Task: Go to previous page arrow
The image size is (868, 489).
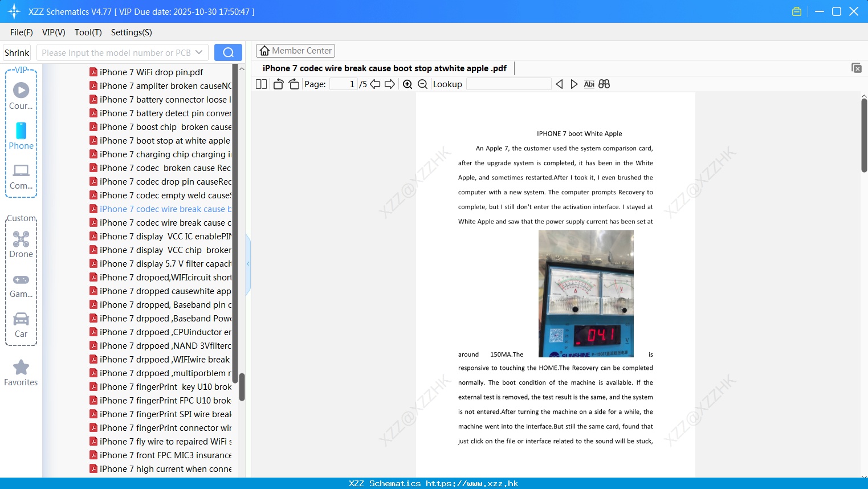Action: click(x=375, y=84)
